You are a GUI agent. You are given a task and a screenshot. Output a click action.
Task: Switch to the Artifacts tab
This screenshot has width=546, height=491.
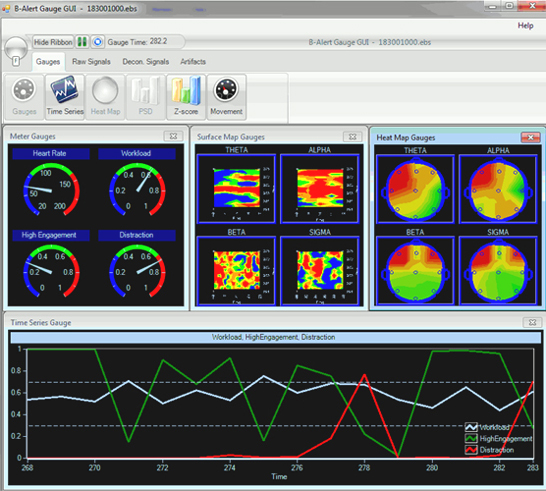[x=193, y=62]
